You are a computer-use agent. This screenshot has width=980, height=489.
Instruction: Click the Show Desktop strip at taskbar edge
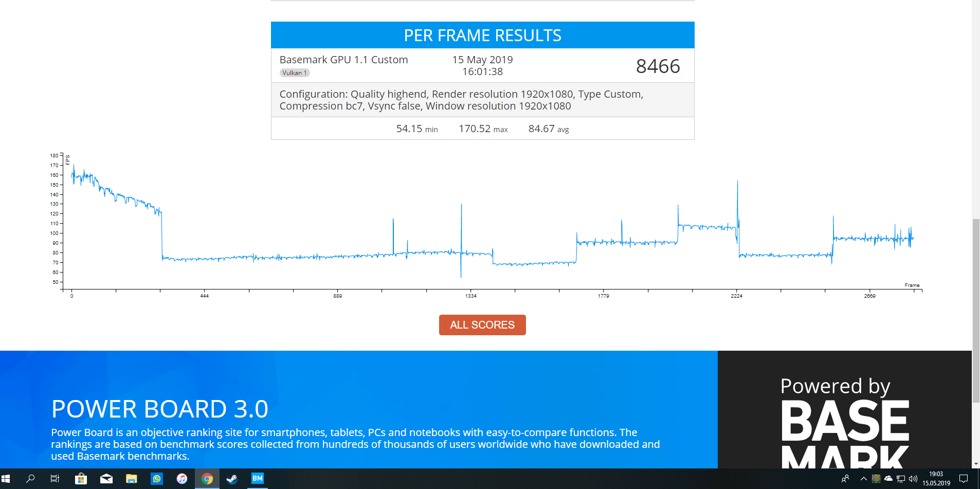click(x=978, y=479)
